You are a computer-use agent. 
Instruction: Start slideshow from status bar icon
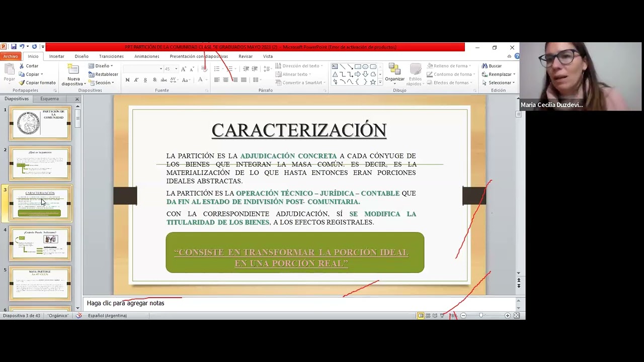click(x=442, y=315)
